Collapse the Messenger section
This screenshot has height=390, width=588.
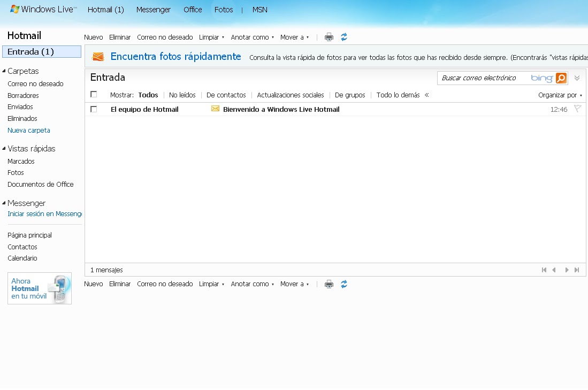pos(4,203)
